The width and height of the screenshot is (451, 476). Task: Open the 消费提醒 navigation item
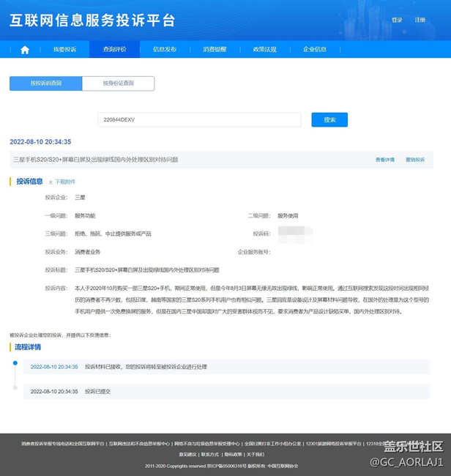click(215, 50)
